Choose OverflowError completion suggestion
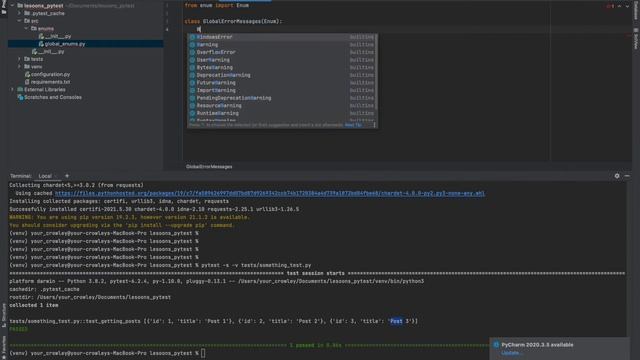 tap(282, 52)
